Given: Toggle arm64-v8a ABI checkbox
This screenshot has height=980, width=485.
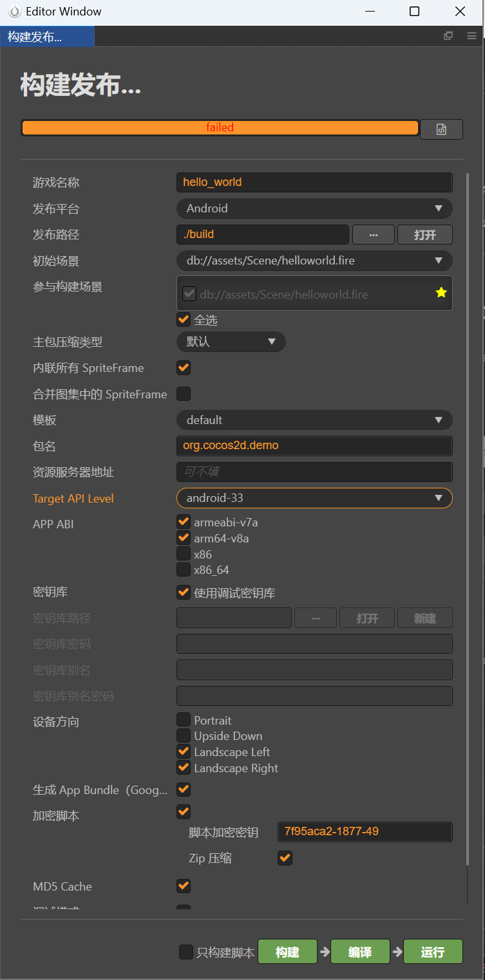Looking at the screenshot, I should pyautogui.click(x=184, y=537).
